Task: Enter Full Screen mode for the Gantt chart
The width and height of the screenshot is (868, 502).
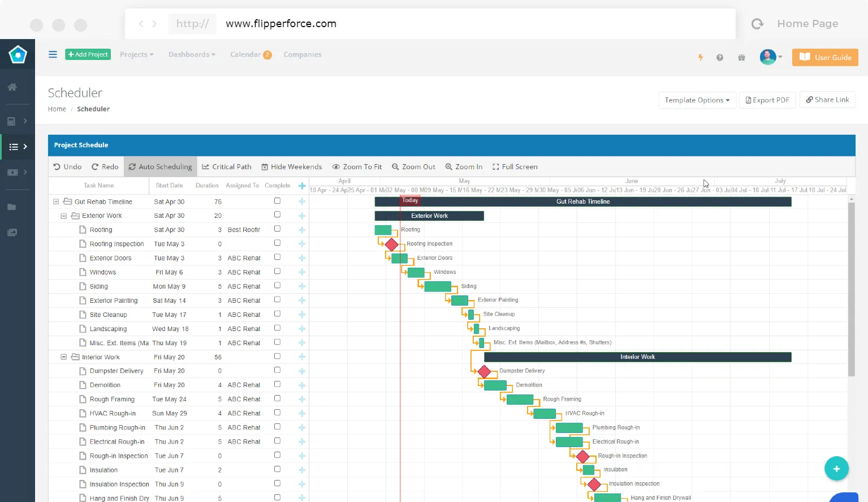Action: tap(514, 166)
